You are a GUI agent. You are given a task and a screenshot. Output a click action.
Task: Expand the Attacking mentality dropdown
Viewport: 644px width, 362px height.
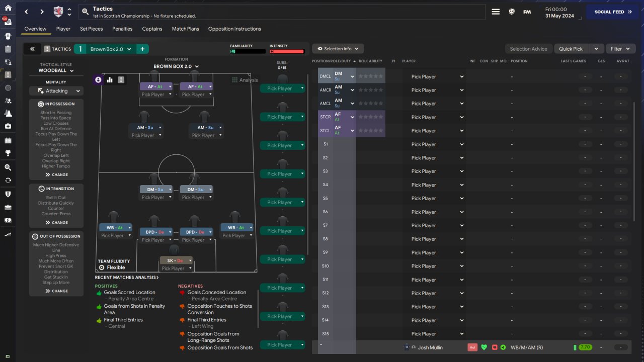pos(56,91)
